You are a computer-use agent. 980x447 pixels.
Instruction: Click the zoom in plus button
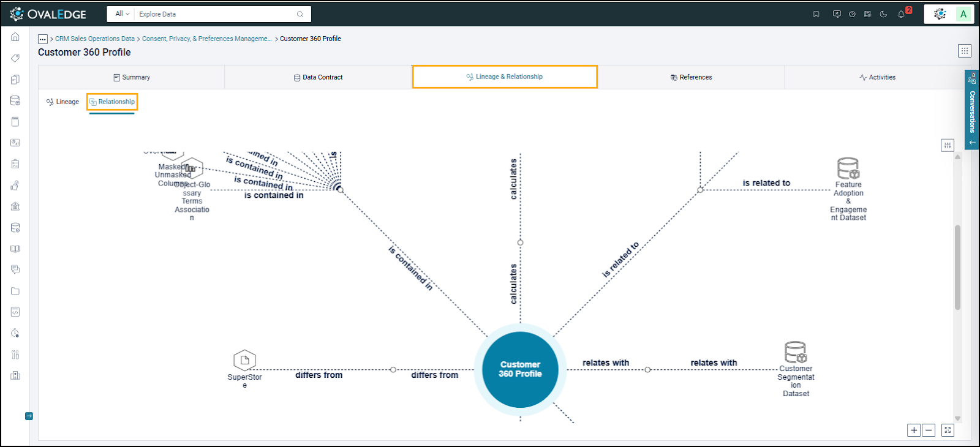click(x=914, y=430)
